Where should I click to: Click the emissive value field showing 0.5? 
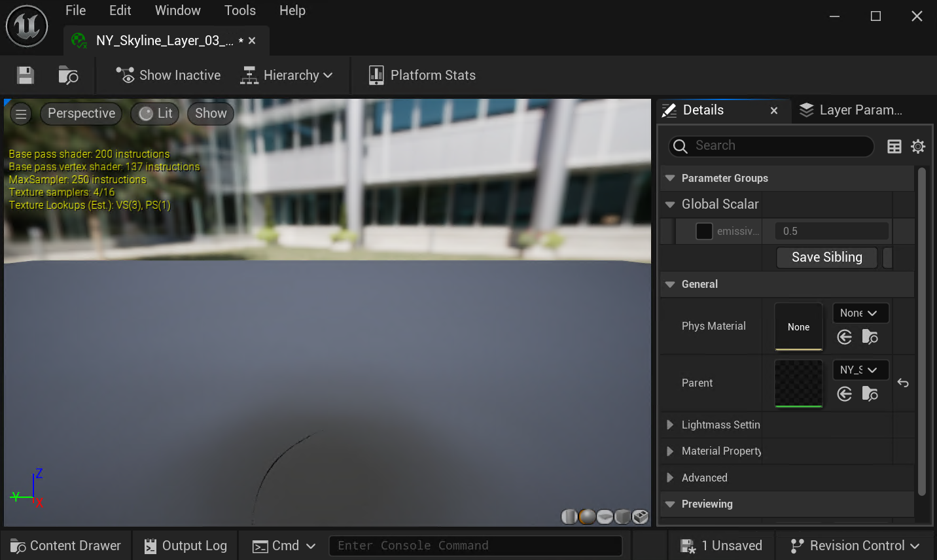[832, 231]
